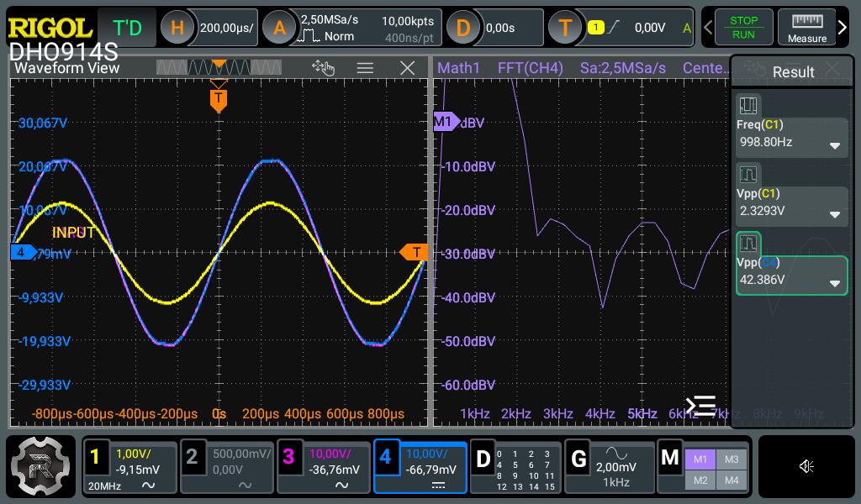This screenshot has height=504, width=861.
Task: Click the Result panel hand icon
Action: pos(755,69)
